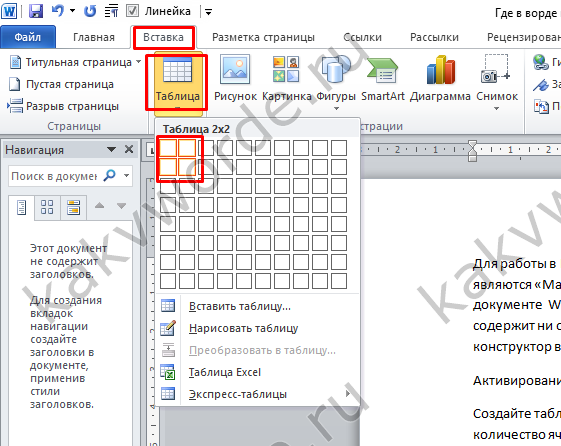
Task: Open clip art via the Картинка icon
Action: point(286,79)
